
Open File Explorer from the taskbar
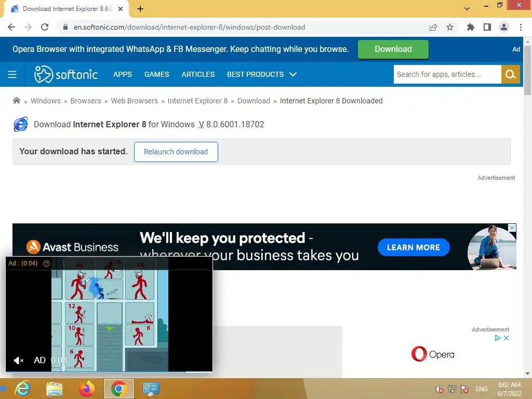54,389
